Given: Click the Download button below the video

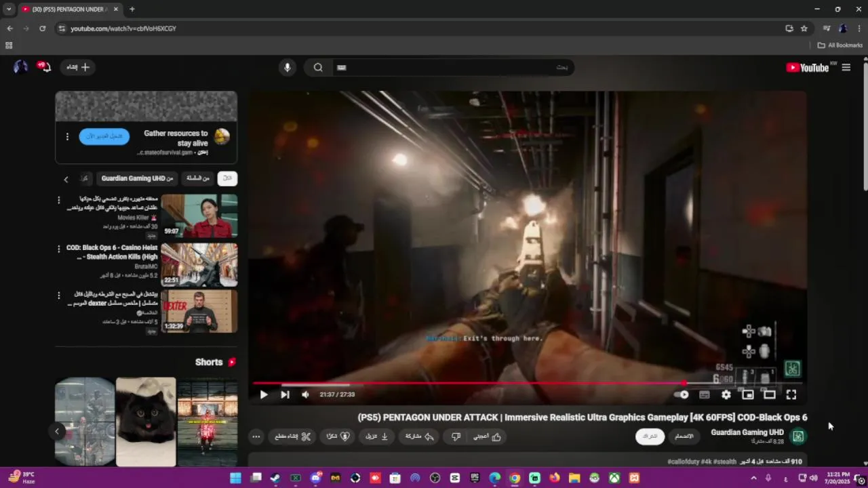Looking at the screenshot, I should pyautogui.click(x=377, y=436).
